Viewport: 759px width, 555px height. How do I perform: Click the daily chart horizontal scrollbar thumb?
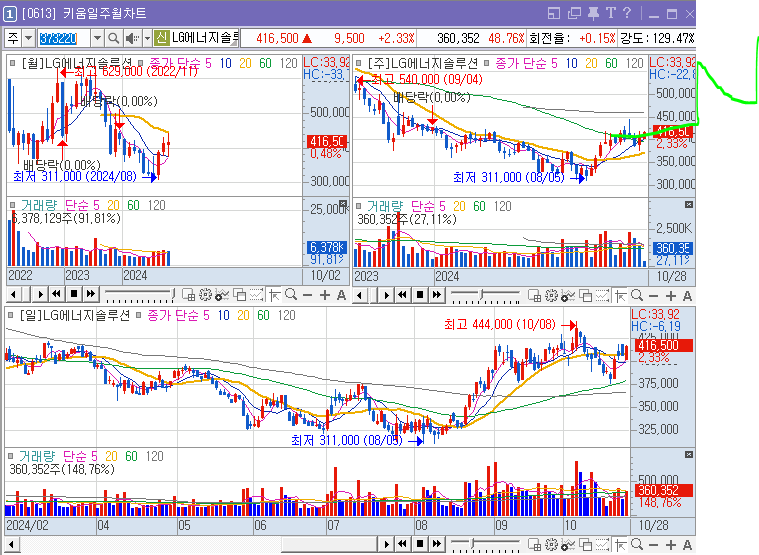pos(329,544)
